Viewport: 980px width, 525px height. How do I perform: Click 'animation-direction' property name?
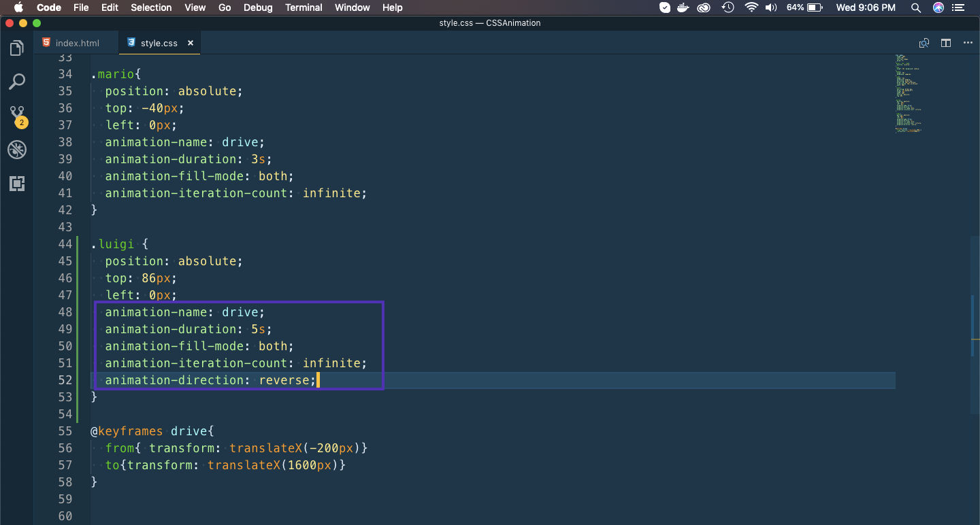tap(174, 380)
